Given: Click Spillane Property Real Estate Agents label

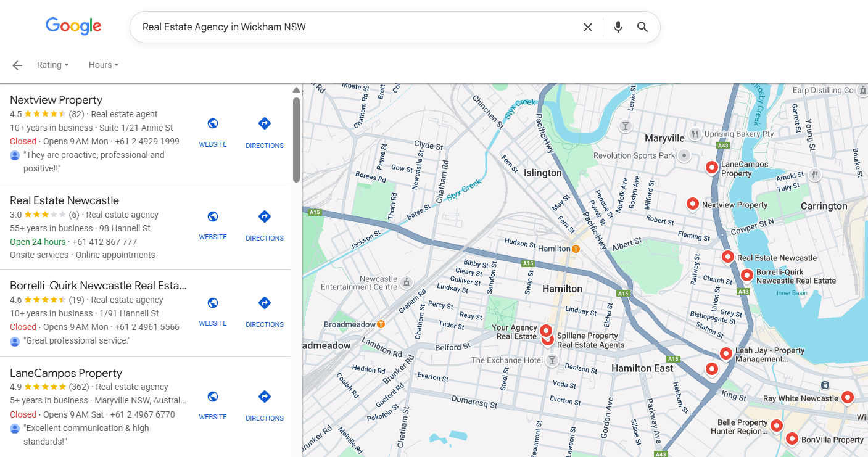Looking at the screenshot, I should coord(590,340).
